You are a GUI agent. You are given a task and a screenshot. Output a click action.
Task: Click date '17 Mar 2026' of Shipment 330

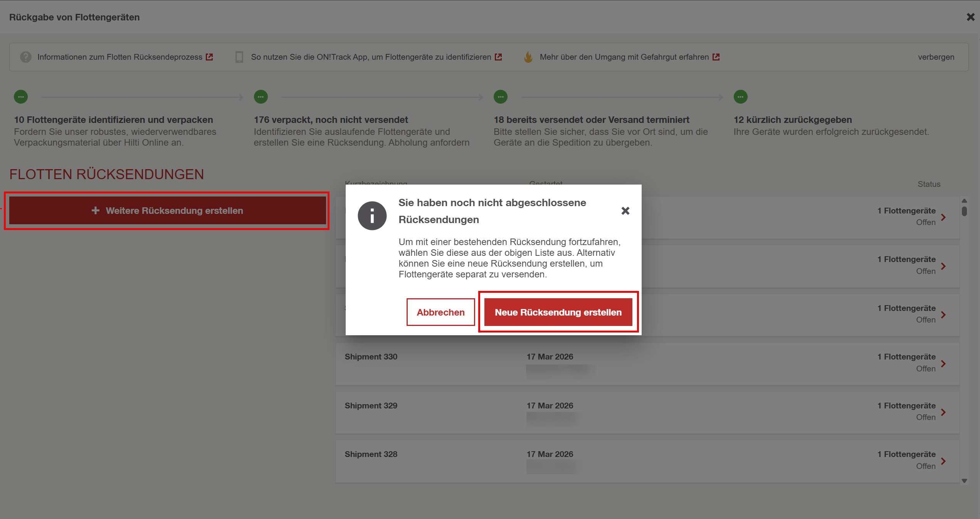pos(550,357)
